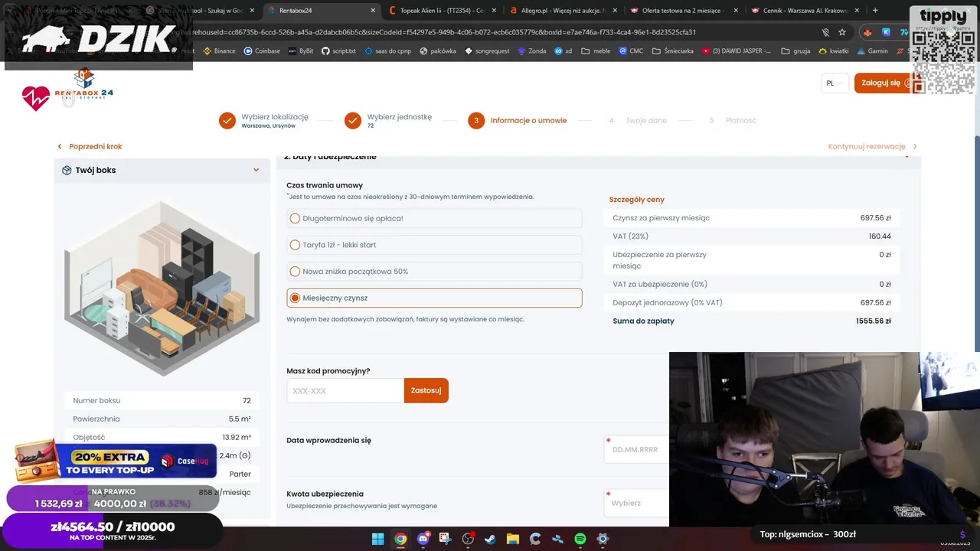Open the insurance amount 'Wybierz' dropdown
980x551 pixels.
(637, 503)
